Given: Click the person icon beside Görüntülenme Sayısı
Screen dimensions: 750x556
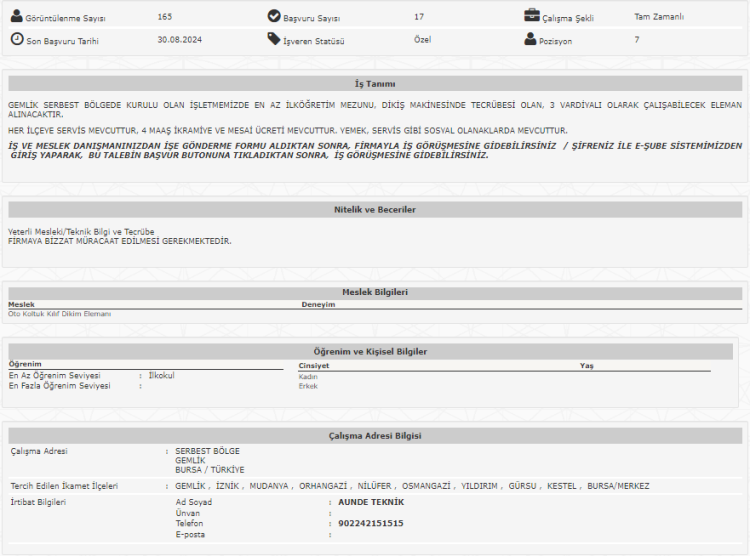Looking at the screenshot, I should click(x=17, y=17).
